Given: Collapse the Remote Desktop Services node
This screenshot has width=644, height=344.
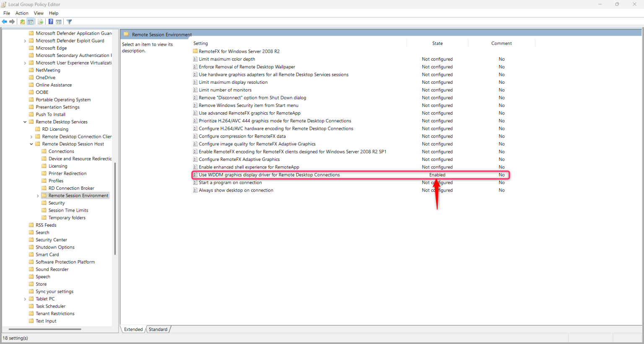Looking at the screenshot, I should coord(25,122).
